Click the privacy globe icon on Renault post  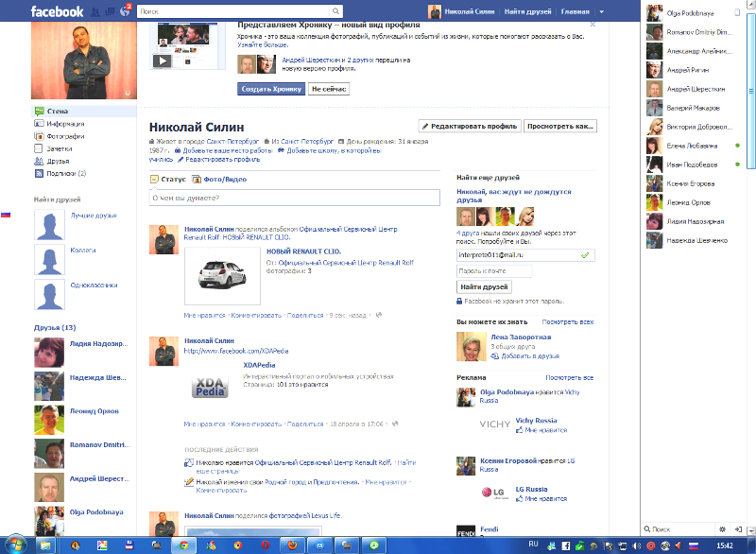point(379,316)
